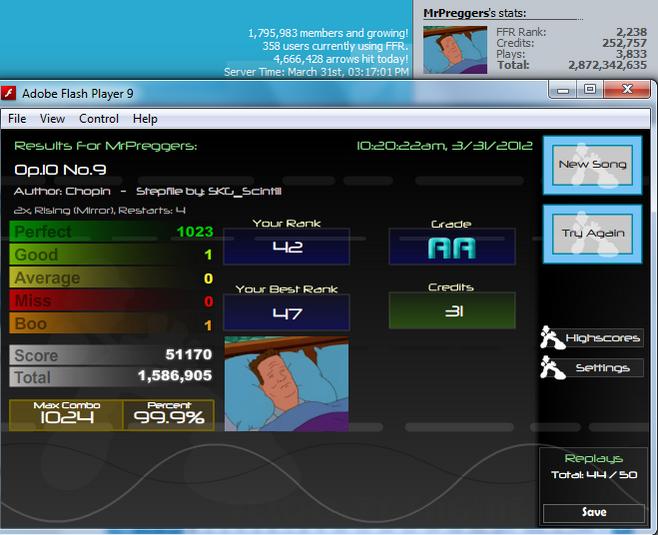Start a New Song
The height and width of the screenshot is (535, 658).
pos(592,165)
